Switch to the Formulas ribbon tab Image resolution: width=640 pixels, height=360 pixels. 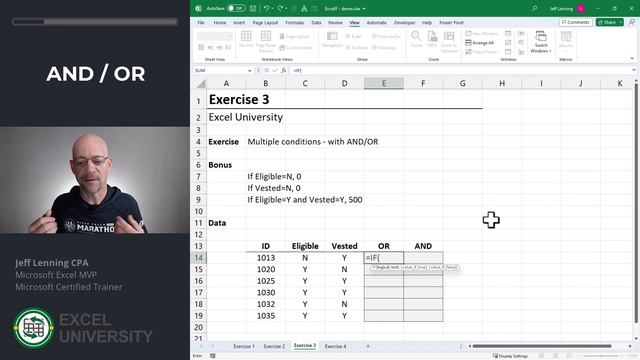tap(295, 22)
